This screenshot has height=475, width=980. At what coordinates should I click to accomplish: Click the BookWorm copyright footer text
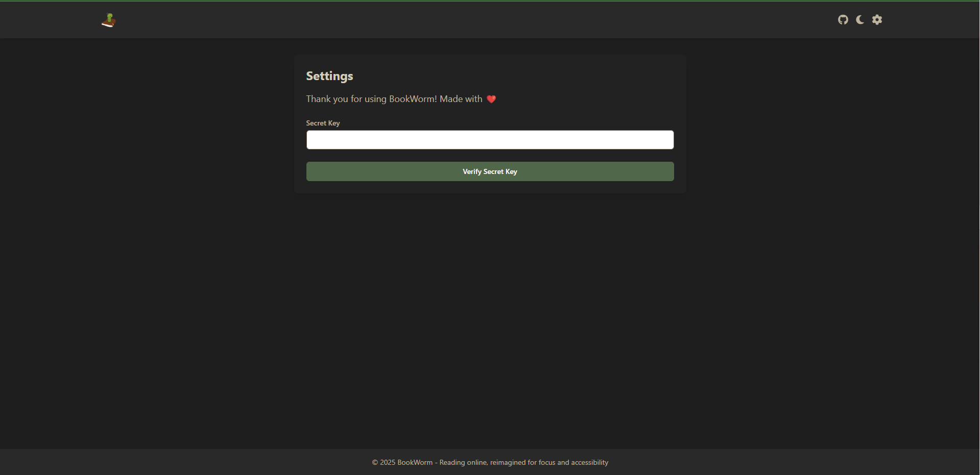pos(490,462)
